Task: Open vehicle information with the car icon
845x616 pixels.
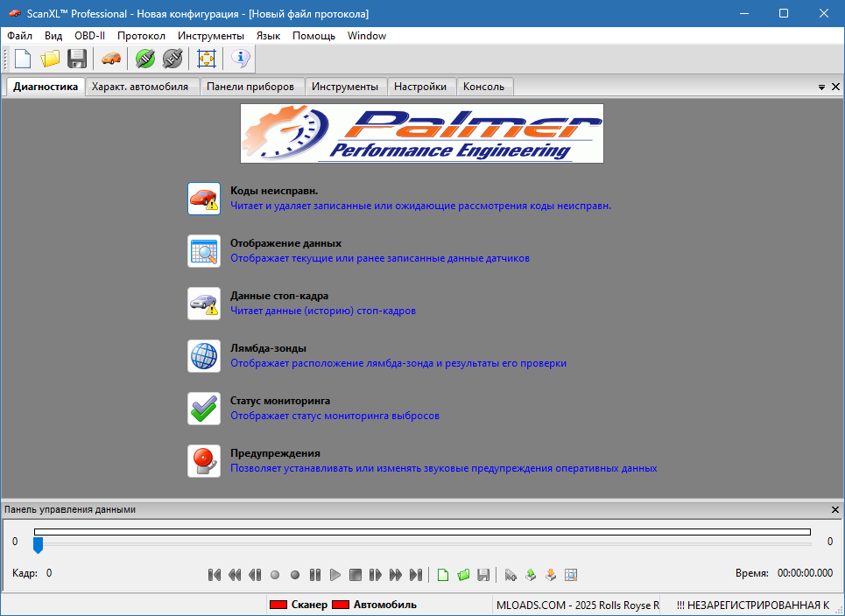Action: click(x=111, y=58)
